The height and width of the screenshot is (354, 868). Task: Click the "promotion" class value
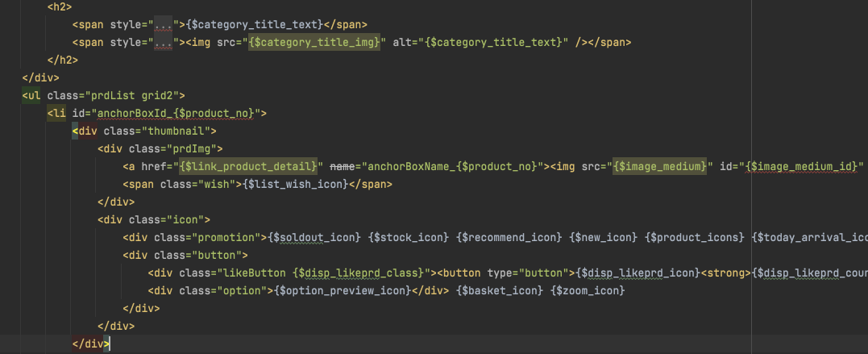(x=226, y=237)
